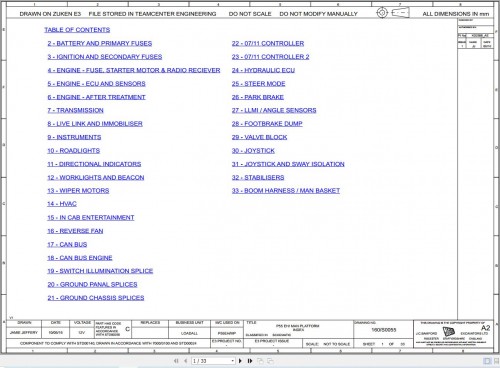Click the title block company logo
This screenshot has height=368, width=500.
tap(449, 332)
